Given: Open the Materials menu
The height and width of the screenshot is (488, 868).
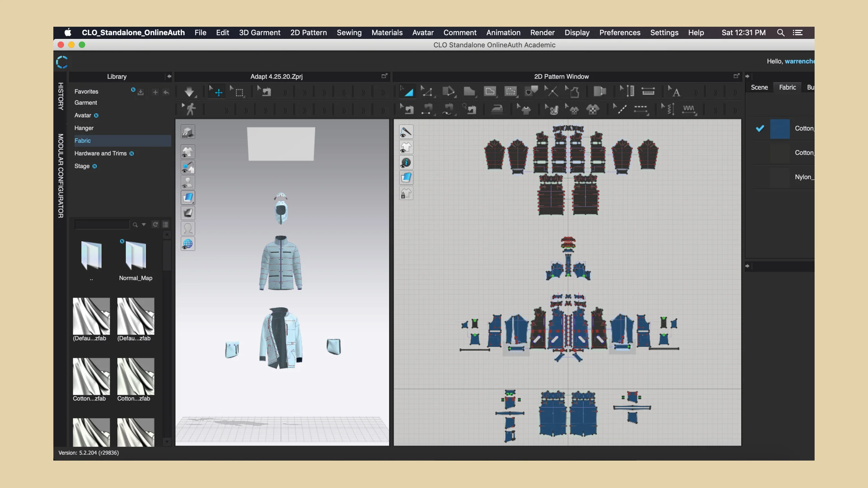Looking at the screenshot, I should (x=387, y=33).
